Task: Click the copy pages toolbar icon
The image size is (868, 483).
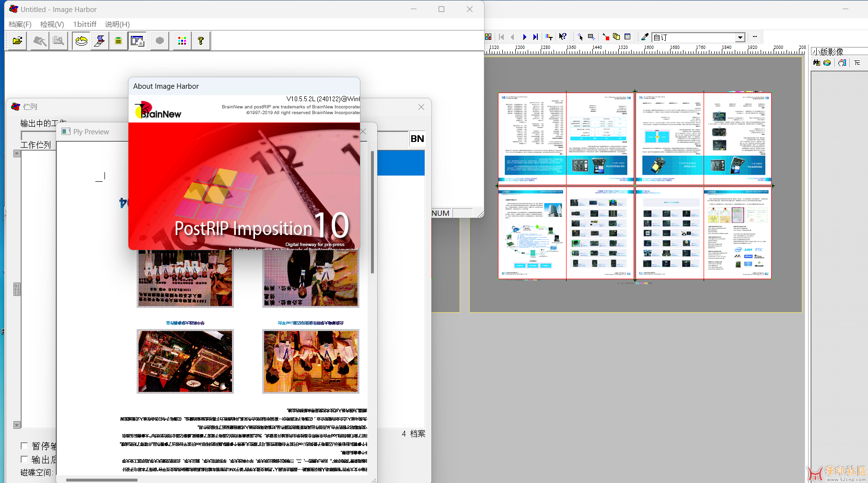Action: coord(616,36)
